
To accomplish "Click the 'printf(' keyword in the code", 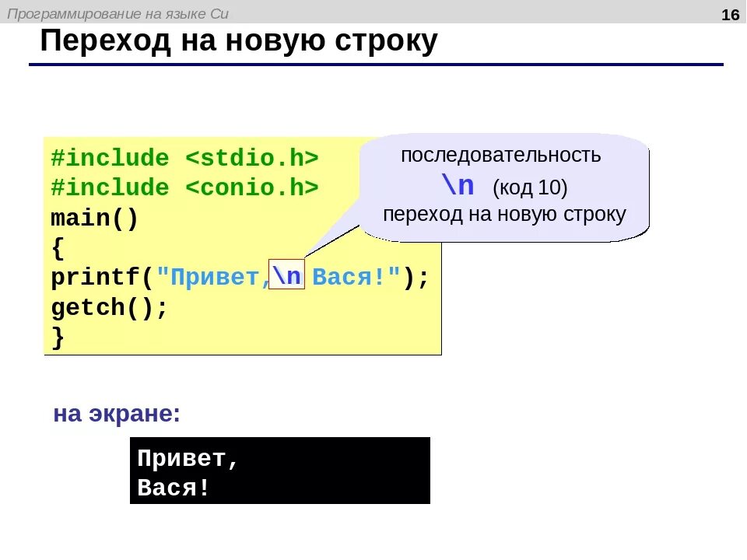I will 101,278.
